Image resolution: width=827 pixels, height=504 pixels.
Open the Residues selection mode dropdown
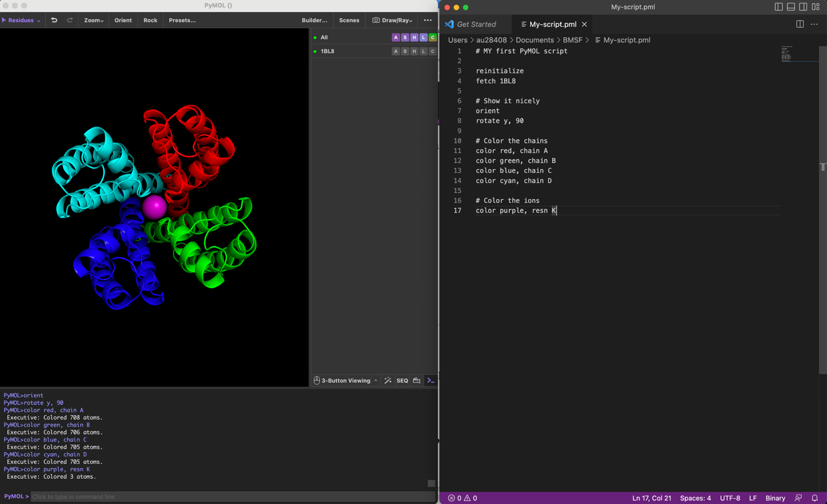click(x=21, y=20)
